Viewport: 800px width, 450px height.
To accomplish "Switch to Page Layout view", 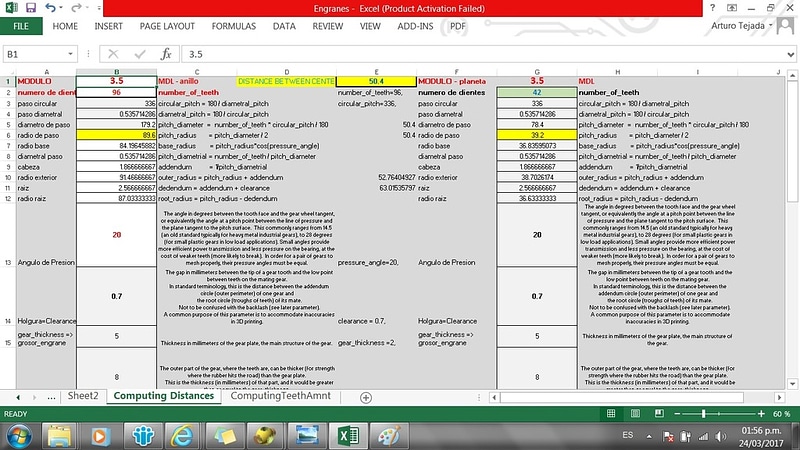I will click(x=635, y=414).
